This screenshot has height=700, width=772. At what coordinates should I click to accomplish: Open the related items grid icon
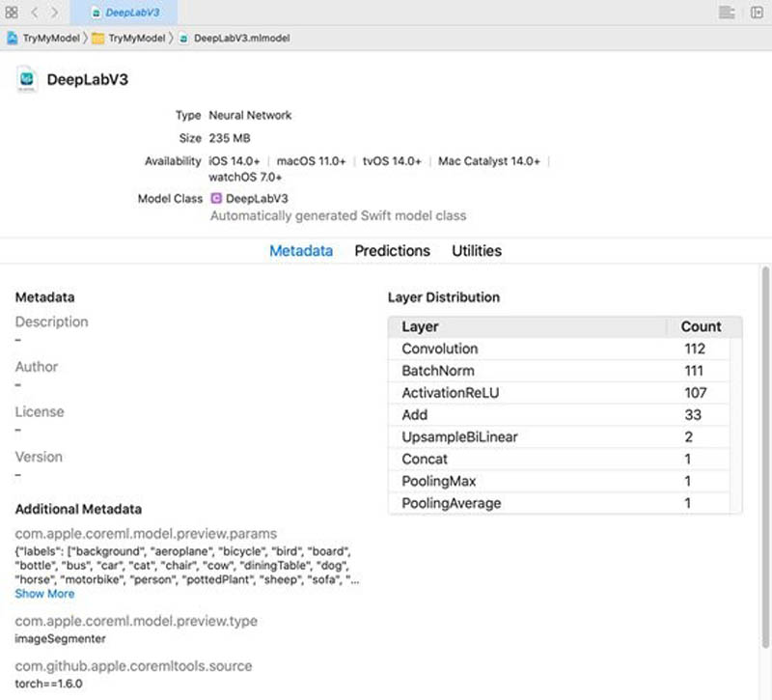tap(12, 13)
